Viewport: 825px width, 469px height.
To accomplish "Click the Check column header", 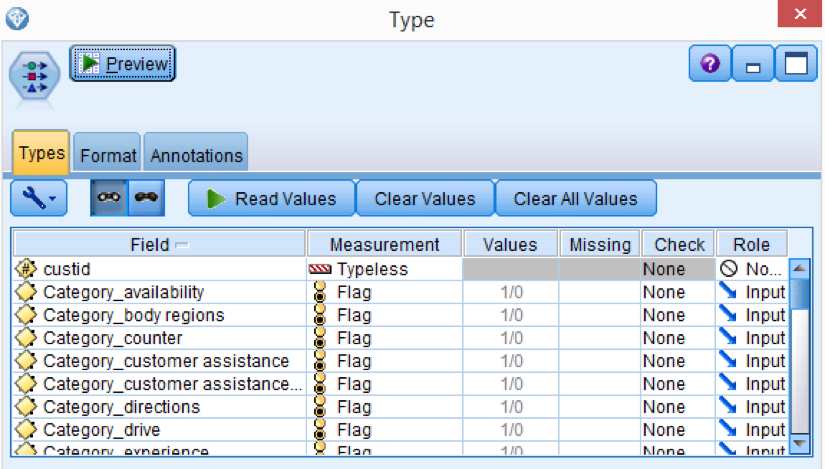I will (679, 244).
